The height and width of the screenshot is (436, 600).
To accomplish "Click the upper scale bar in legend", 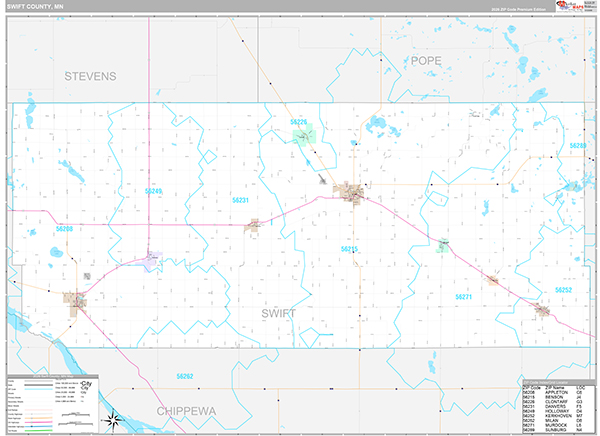I will tap(75, 415).
